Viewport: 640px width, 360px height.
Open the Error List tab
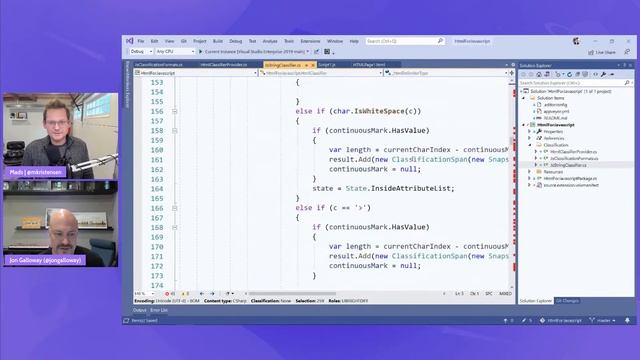(x=159, y=310)
